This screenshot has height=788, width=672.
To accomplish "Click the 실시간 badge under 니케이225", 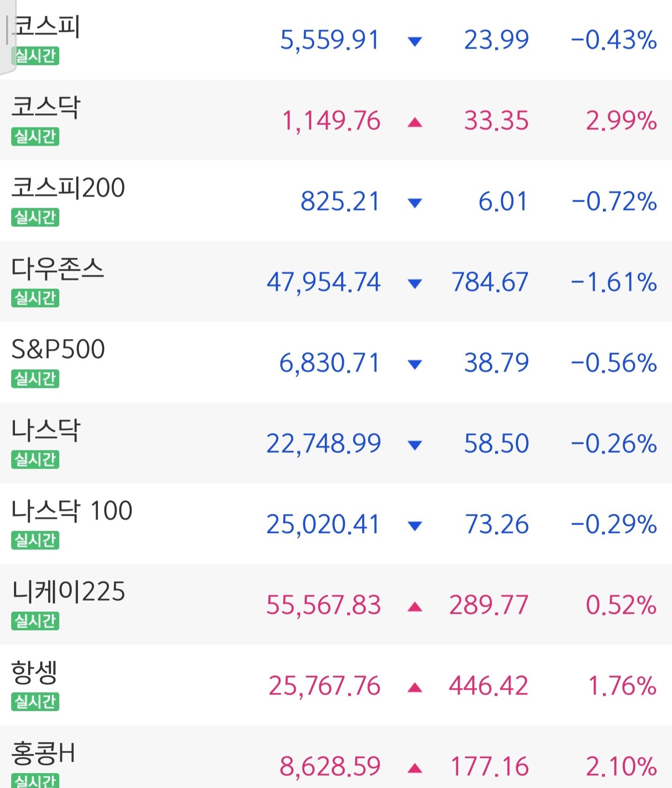I will [x=35, y=621].
